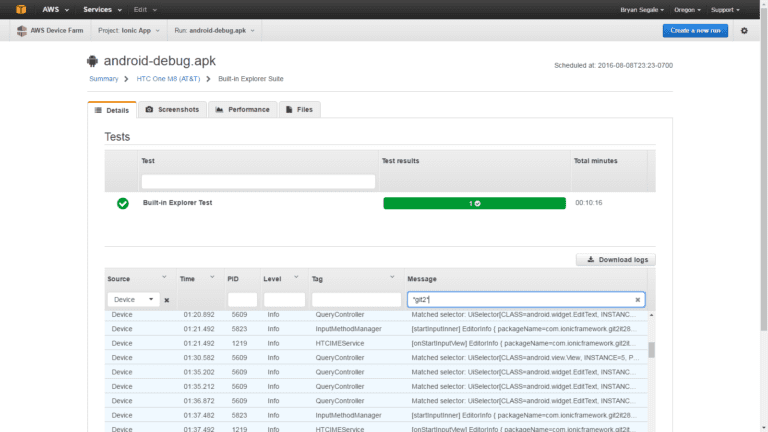
Task: Click the list icon on Details tab
Action: (98, 110)
